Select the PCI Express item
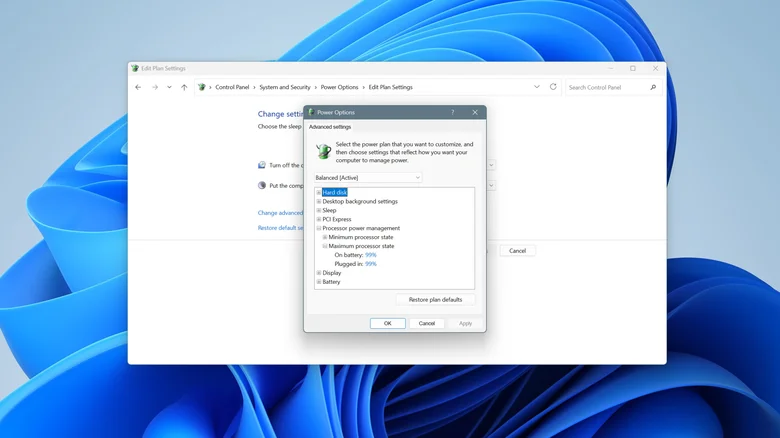Viewport: 780px width, 438px height. pos(337,219)
